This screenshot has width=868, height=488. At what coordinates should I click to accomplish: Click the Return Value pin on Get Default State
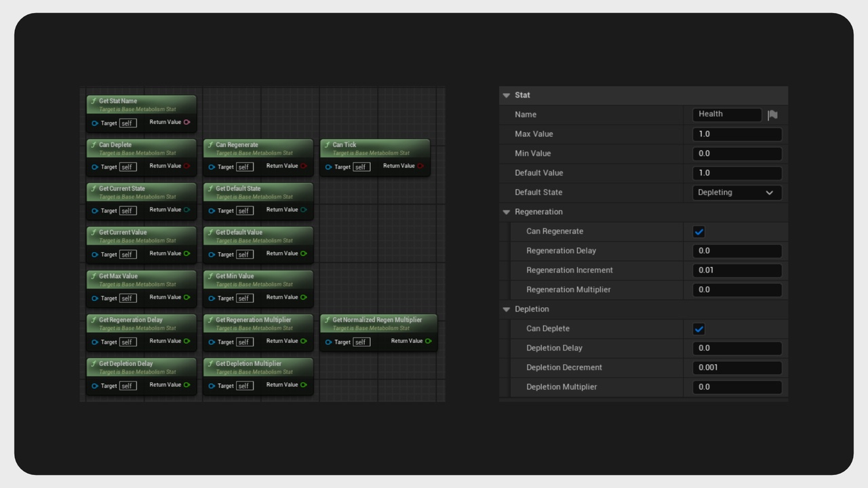point(303,210)
